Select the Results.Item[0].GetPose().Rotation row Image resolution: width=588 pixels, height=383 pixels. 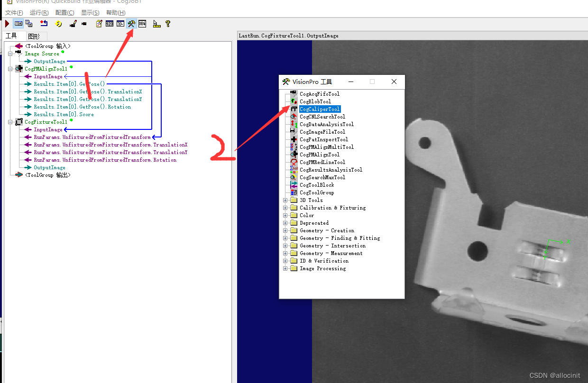(x=82, y=107)
